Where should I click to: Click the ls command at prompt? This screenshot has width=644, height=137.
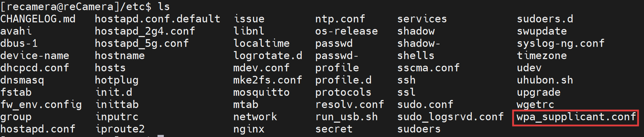164,7
